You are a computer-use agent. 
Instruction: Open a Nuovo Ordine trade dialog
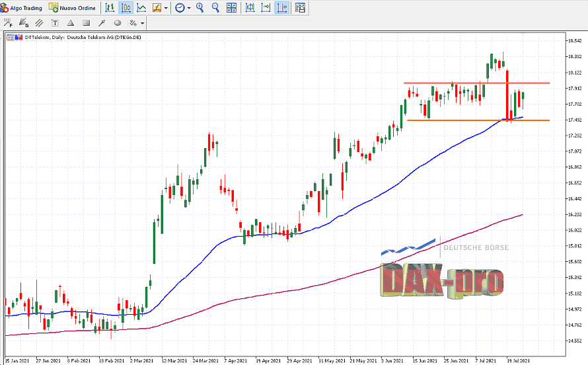click(x=72, y=7)
